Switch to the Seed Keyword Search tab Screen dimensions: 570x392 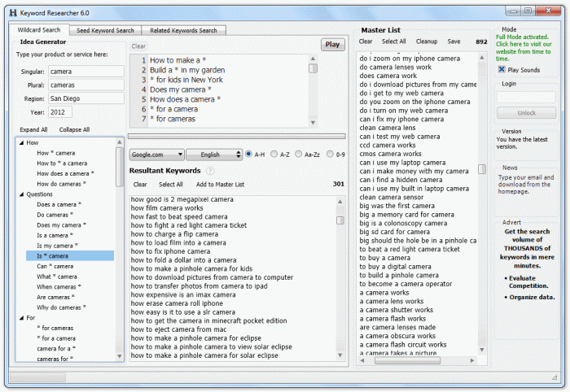point(105,30)
